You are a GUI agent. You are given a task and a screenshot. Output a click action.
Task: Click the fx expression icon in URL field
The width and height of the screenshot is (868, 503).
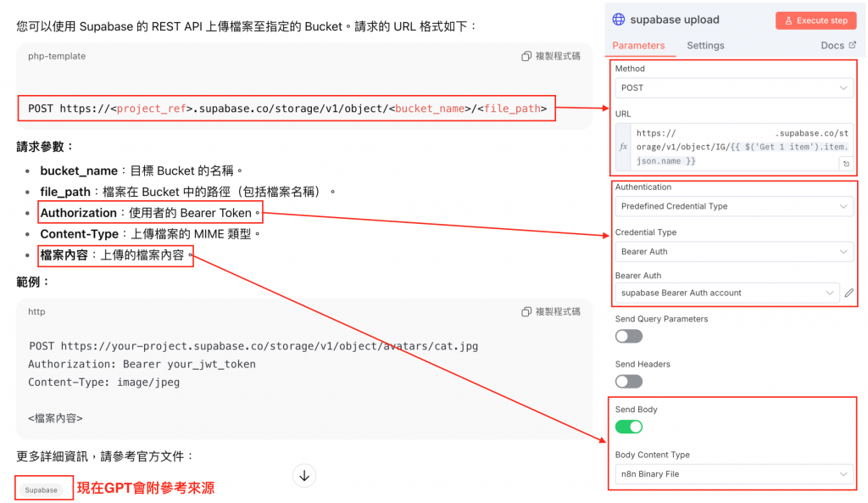[623, 147]
